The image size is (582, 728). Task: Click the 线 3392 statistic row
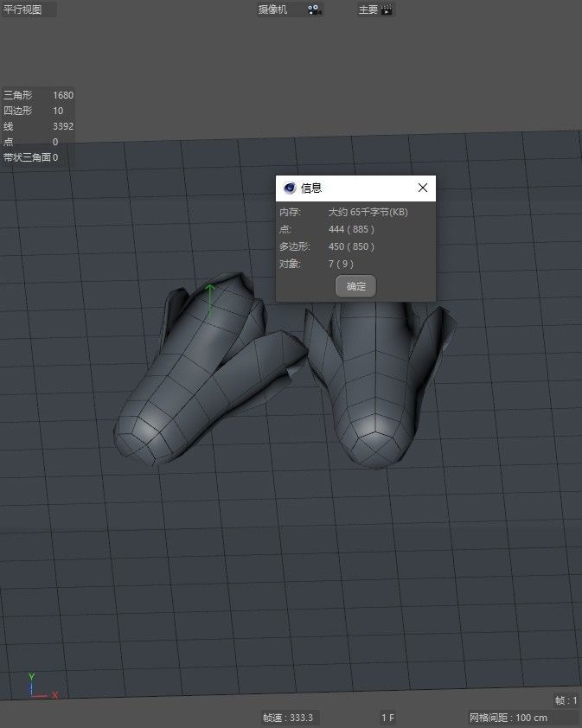pos(38,126)
